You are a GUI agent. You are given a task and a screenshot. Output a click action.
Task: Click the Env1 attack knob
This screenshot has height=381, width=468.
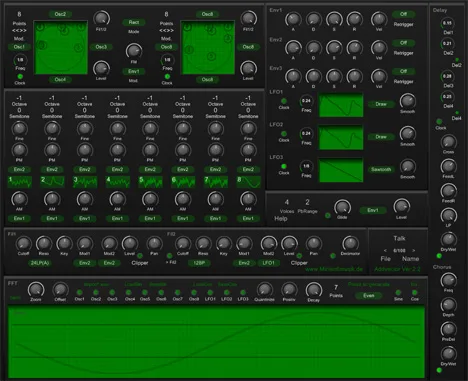(x=293, y=20)
